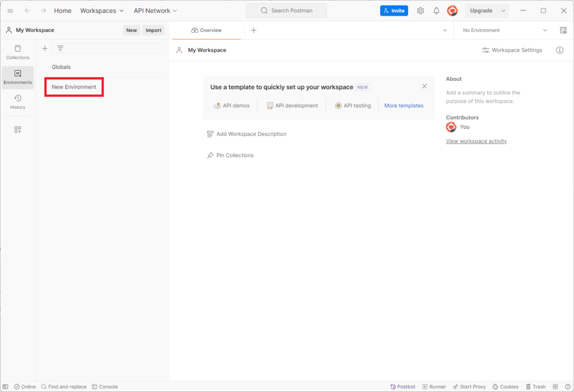Viewport: 574px width, 392px height.
Task: Go back using the back arrow
Action: tap(27, 11)
